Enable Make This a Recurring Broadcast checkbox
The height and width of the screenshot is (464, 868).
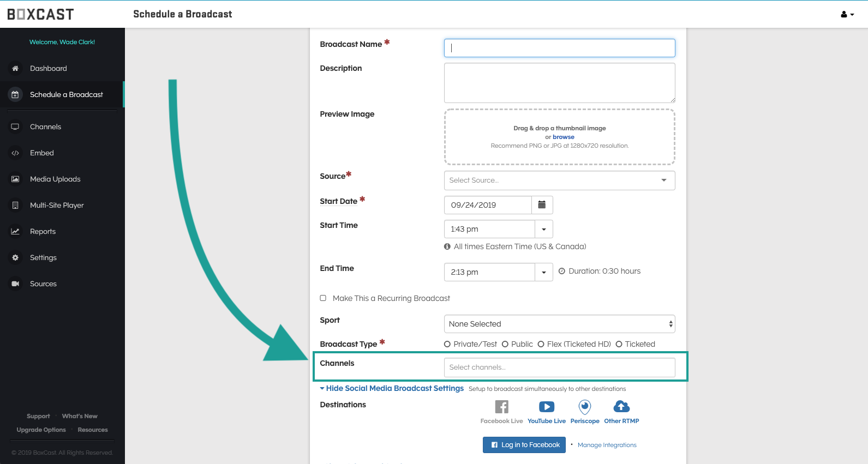tap(323, 298)
